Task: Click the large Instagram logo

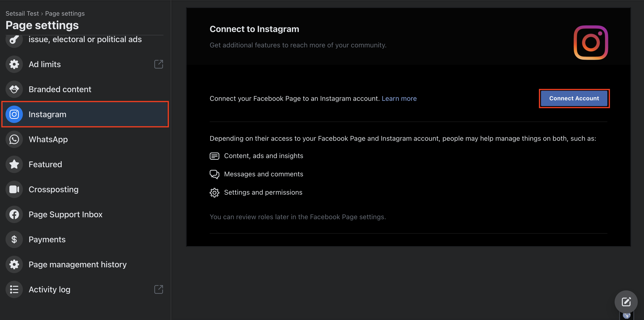Action: 591,43
